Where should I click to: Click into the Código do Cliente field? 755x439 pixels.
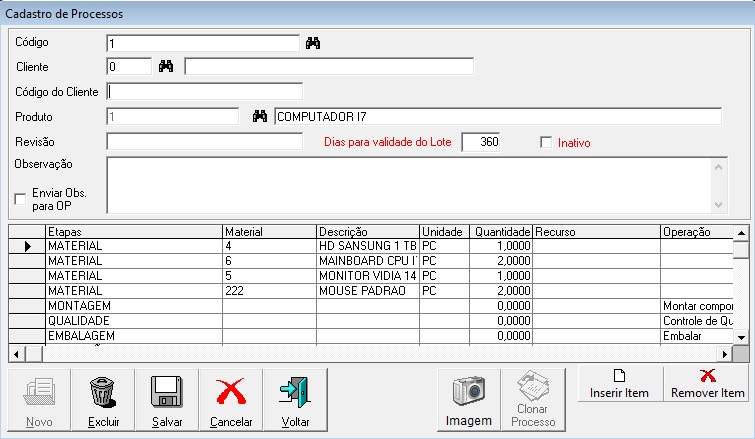pos(204,92)
